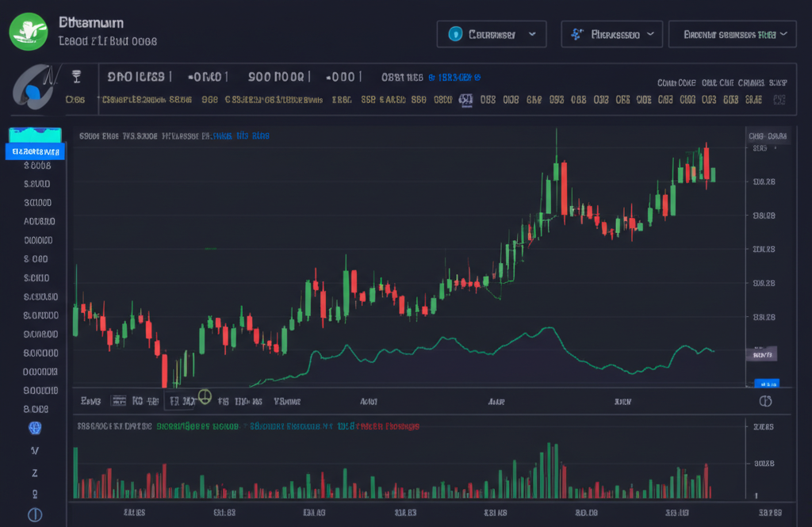Screen dimensions: 812x527
Task: Click the circle icon at right of range bar
Action: pos(765,401)
